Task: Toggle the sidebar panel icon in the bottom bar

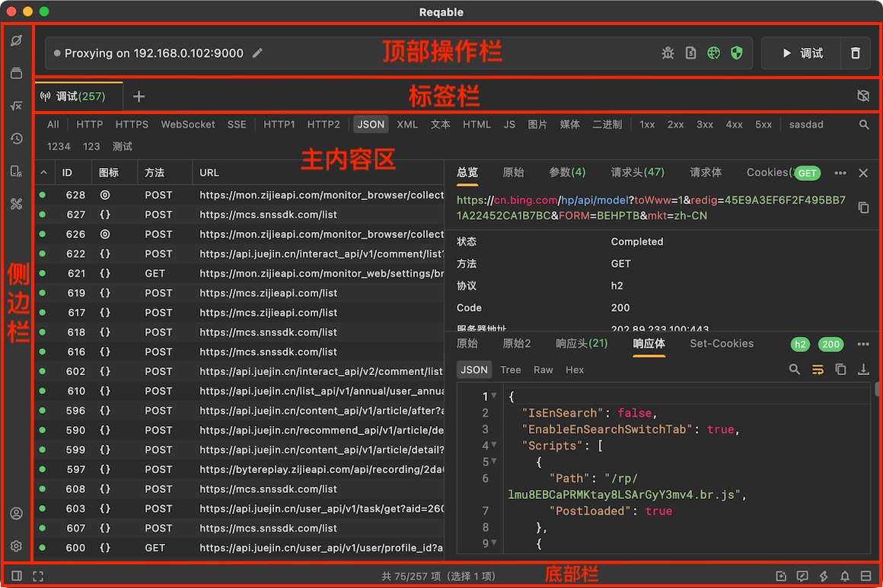Action: [x=16, y=576]
